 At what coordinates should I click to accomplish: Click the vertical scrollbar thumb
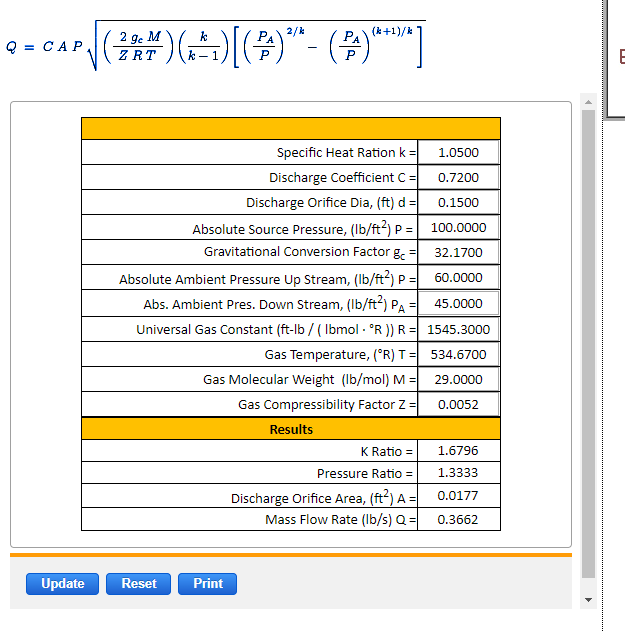tap(588, 344)
